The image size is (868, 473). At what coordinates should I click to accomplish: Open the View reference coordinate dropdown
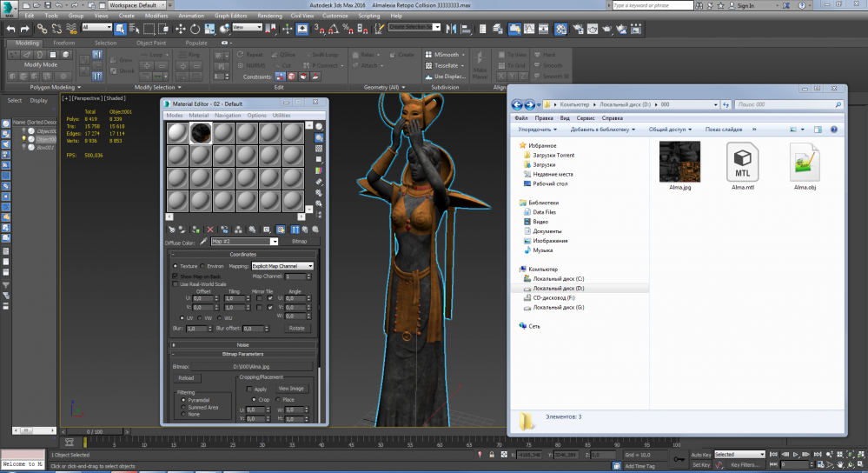click(x=247, y=27)
